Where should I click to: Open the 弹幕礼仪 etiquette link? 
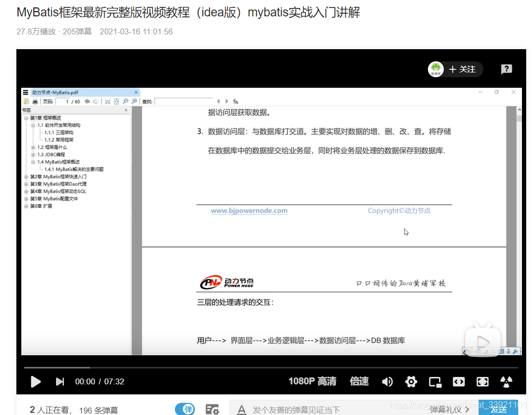click(x=449, y=410)
